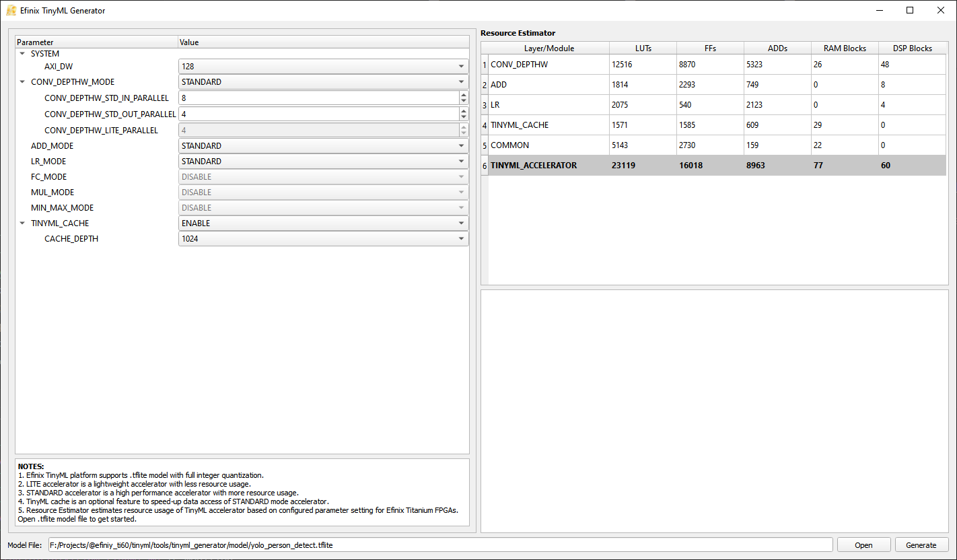
Task: Maximize the TinyML Generator window
Action: (x=910, y=10)
